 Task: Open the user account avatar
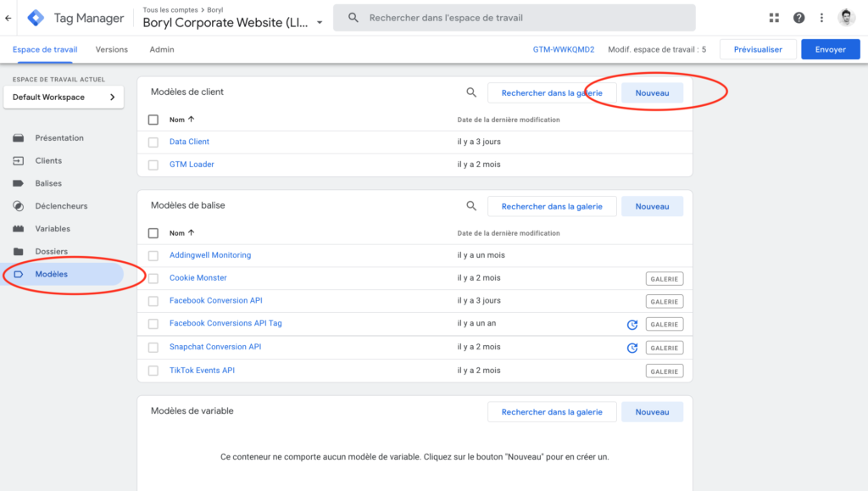847,18
